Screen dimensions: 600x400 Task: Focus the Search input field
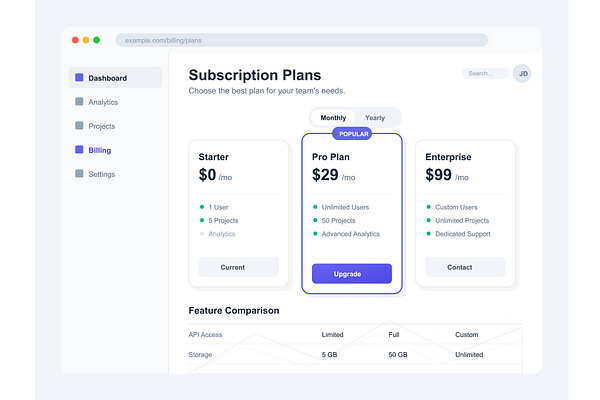[485, 73]
